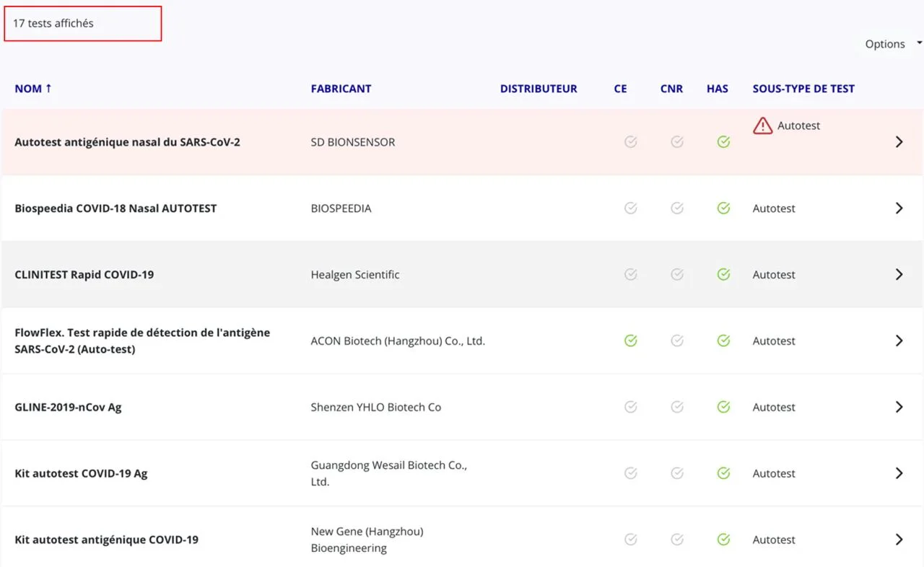Image resolution: width=924 pixels, height=567 pixels.
Task: Click the CE check icon for SD BIONSENSOR row
Action: tap(631, 142)
